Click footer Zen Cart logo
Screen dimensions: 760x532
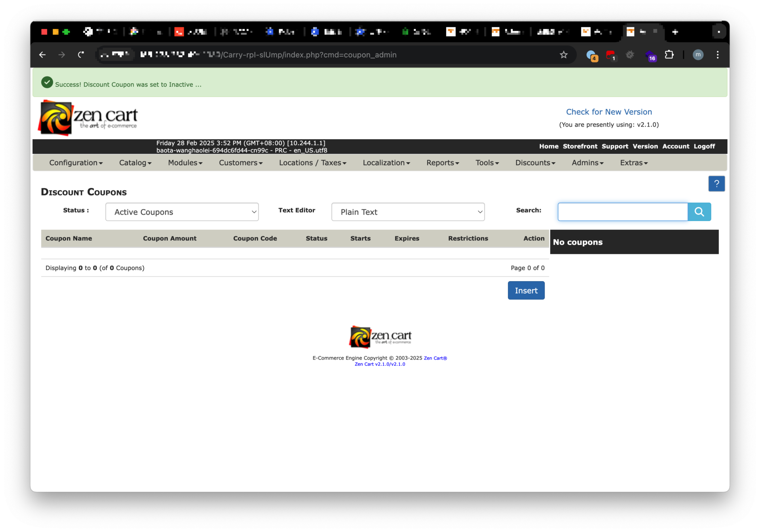pos(380,337)
